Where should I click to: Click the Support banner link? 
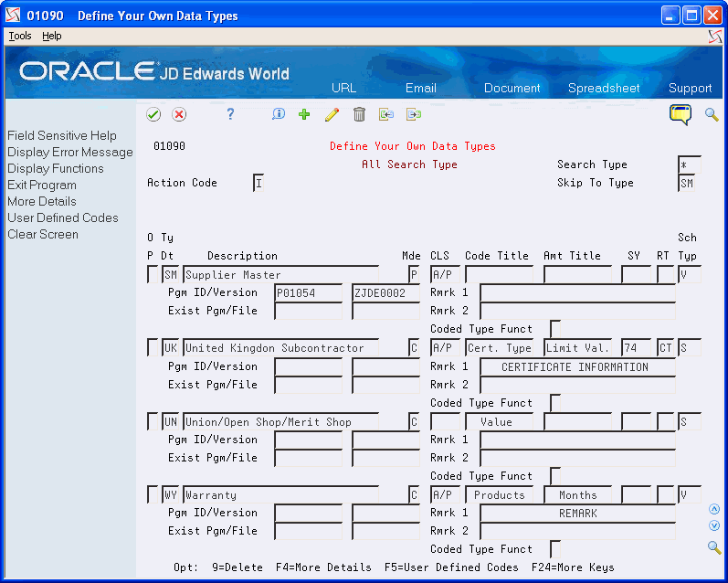coord(690,88)
